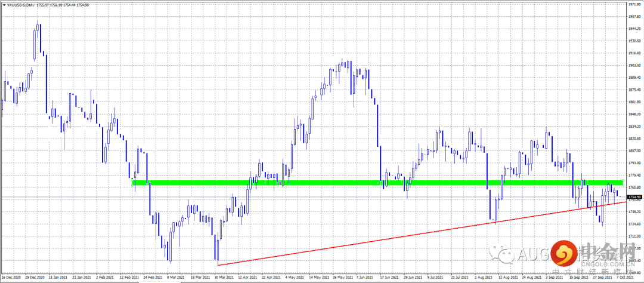644x283 pixels.
Task: Expand the one-click trading arrow beside XAUUSD-S
Action: (4, 4)
